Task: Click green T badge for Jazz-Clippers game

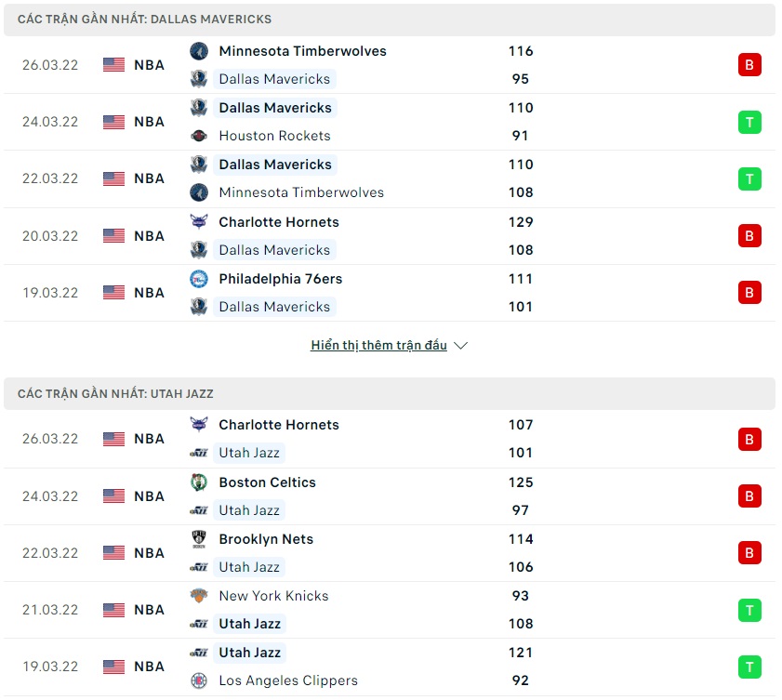Action: coord(749,667)
